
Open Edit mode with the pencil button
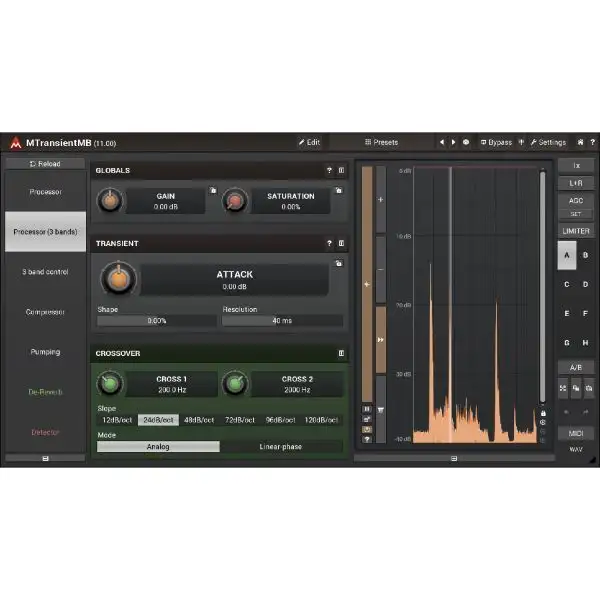tap(309, 142)
